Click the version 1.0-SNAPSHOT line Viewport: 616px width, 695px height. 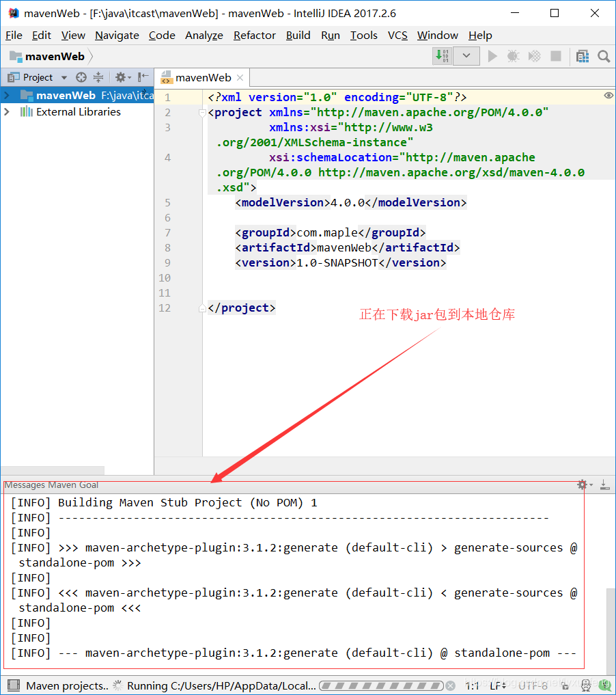pos(341,263)
